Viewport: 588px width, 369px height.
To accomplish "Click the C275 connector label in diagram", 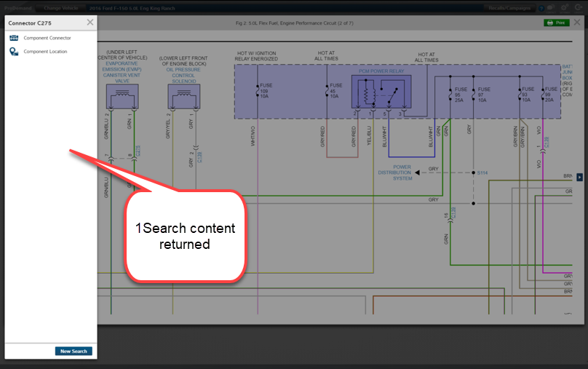I will click(138, 152).
